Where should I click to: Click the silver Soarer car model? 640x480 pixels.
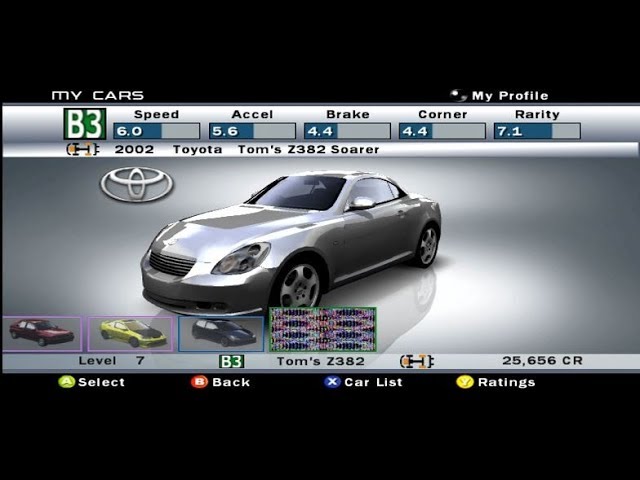[x=291, y=243]
